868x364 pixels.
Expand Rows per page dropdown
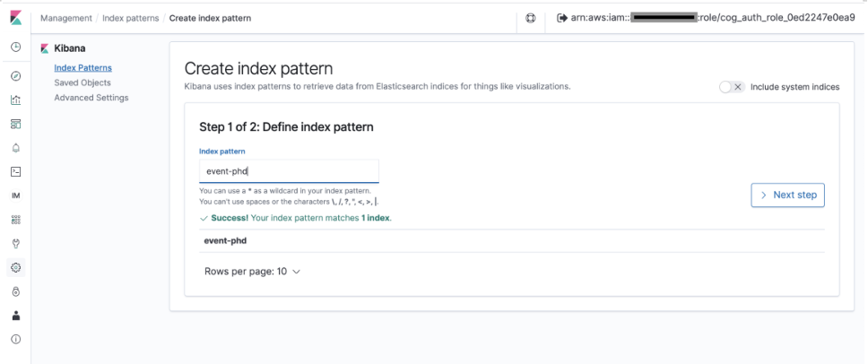point(252,272)
